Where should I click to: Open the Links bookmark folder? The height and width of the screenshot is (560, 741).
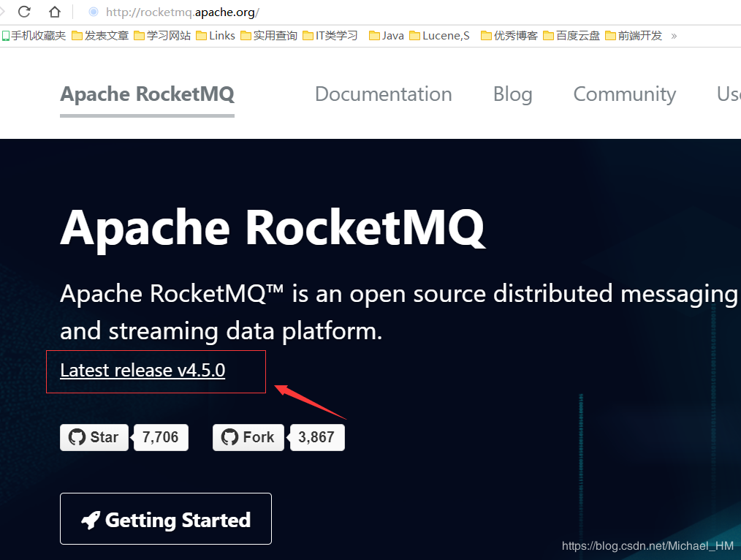[216, 36]
